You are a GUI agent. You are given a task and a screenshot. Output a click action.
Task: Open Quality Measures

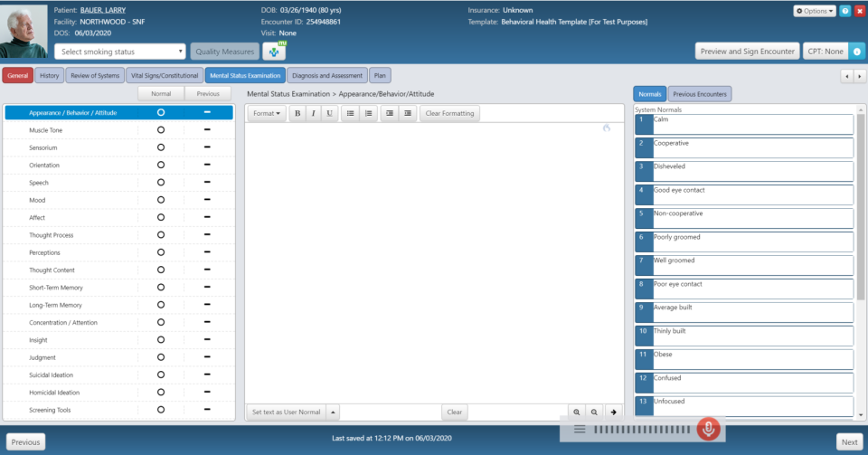click(x=225, y=52)
